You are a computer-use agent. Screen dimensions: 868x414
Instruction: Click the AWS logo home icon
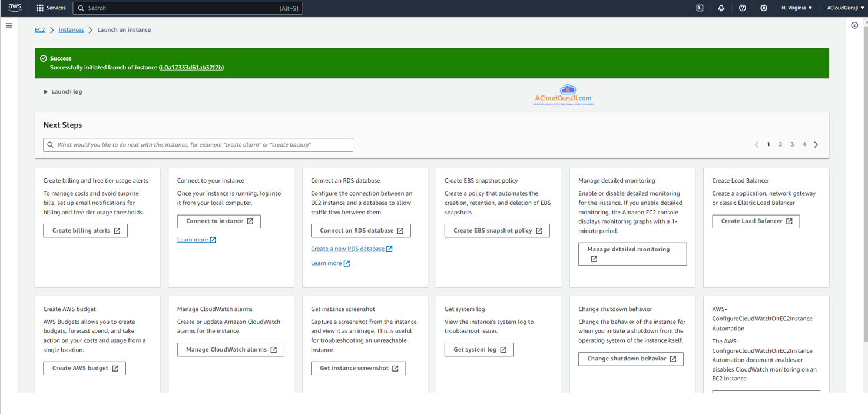coord(15,8)
